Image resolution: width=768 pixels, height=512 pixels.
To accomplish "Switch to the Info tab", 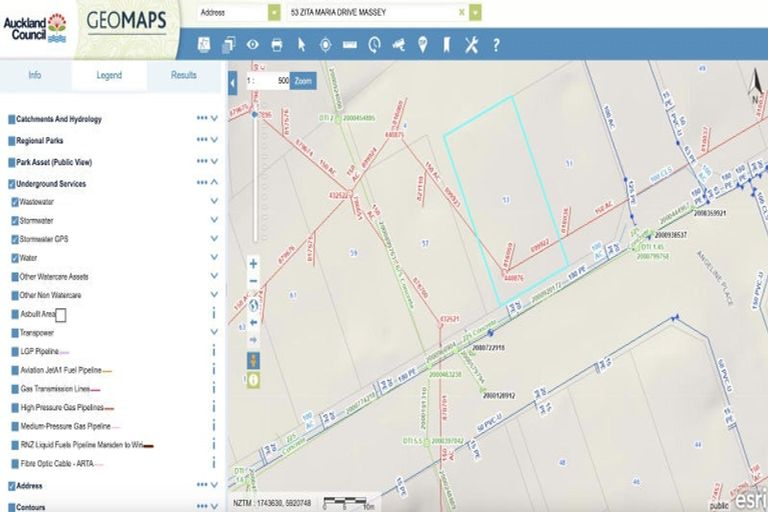I will (x=35, y=75).
